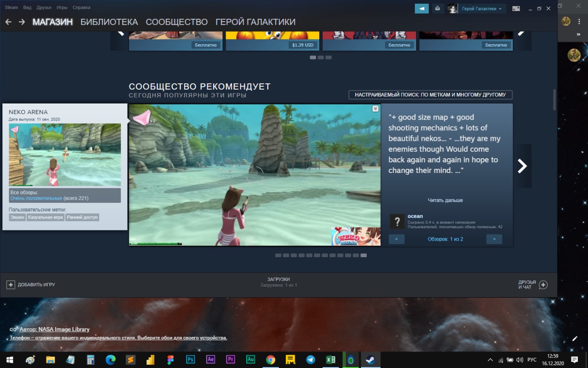Switch Steam to Big Picture mode
Image resolution: width=588 pixels, height=368 pixels.
[516, 8]
